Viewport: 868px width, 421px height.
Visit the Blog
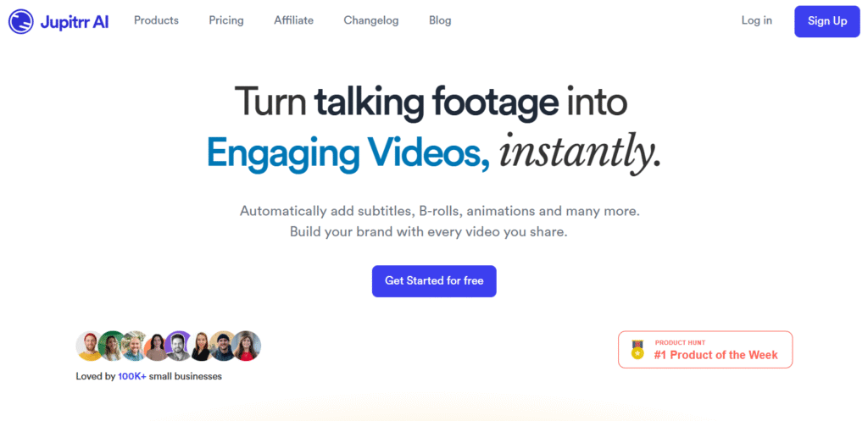tap(440, 20)
